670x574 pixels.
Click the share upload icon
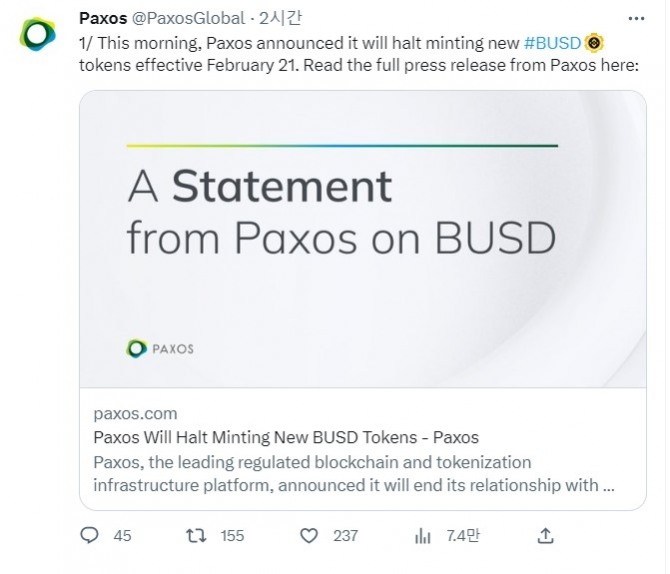tap(545, 535)
